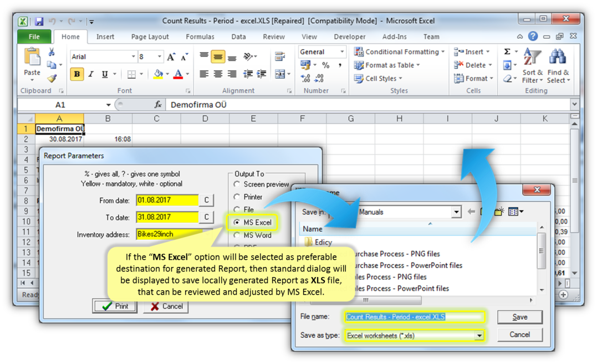Screen dimensions: 597x364
Task: Click the Increase Decimal icon
Action: point(305,78)
